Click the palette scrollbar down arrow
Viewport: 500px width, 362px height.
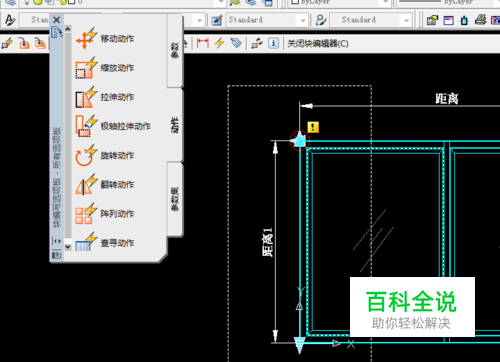point(68,247)
